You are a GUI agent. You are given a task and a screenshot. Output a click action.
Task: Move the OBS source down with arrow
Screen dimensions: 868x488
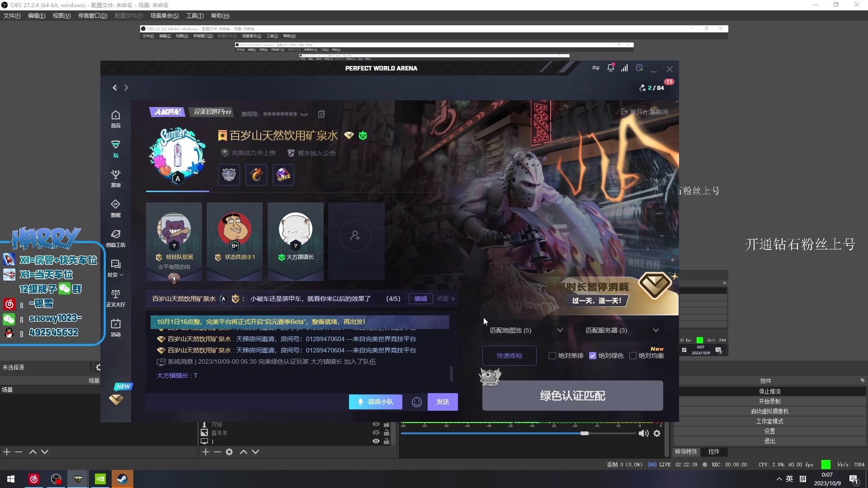255,452
